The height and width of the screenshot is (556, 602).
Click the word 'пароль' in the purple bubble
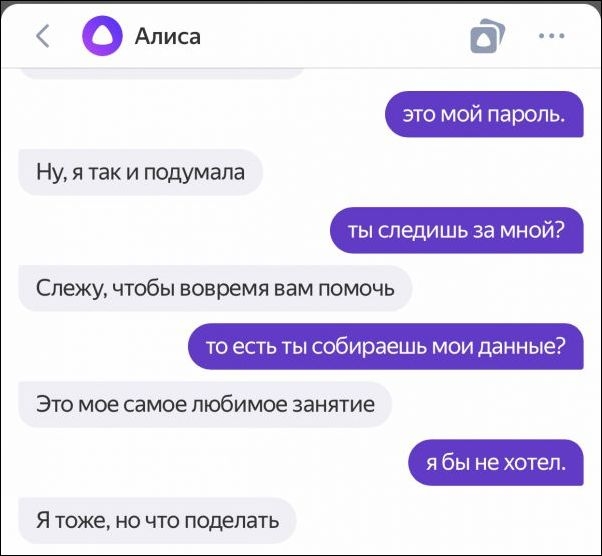524,115
